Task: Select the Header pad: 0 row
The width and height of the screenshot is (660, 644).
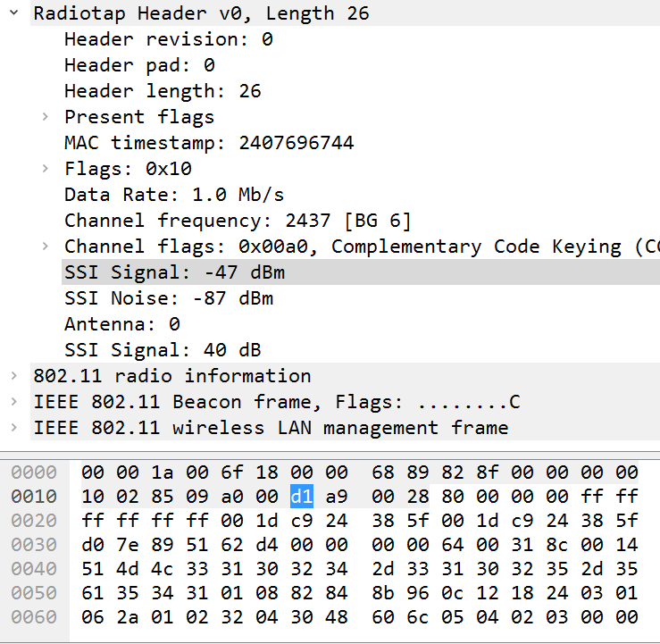Action: [x=362, y=65]
